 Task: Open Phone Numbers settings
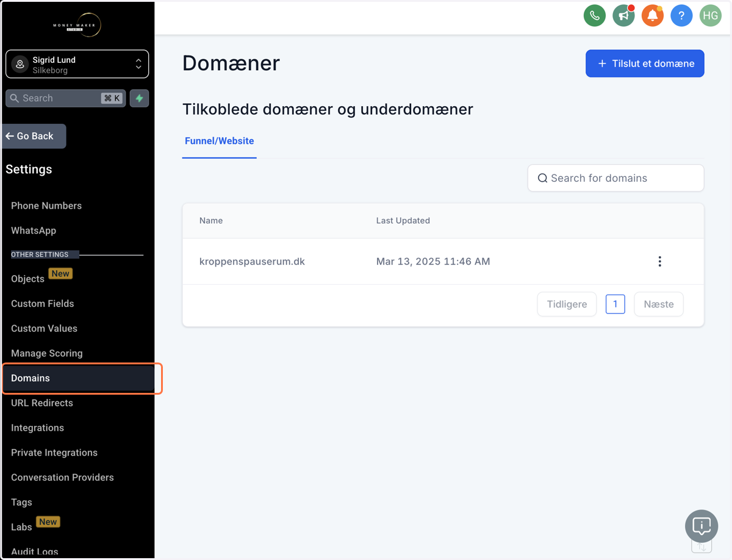tap(46, 206)
